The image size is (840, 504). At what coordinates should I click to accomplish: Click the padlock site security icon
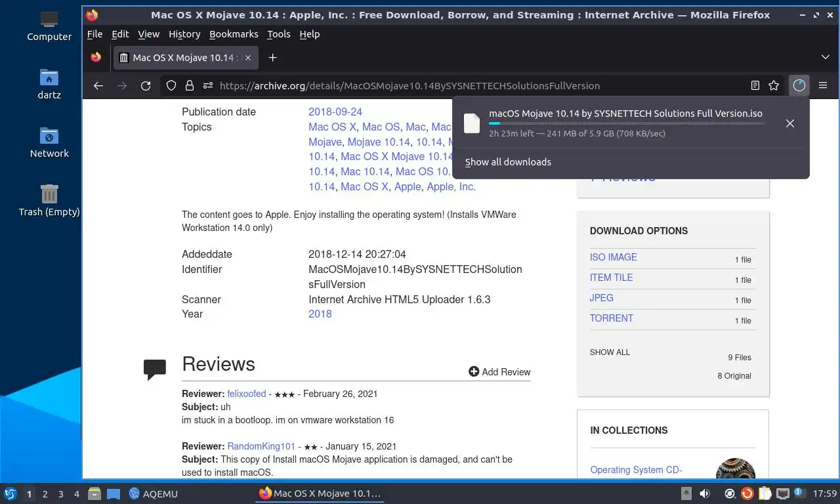[x=190, y=85]
